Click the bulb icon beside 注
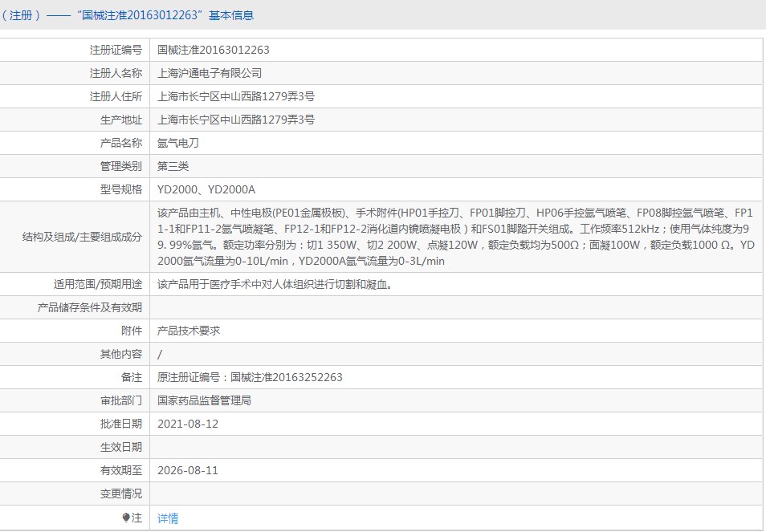Image resolution: width=766 pixels, height=532 pixels. 126,518
